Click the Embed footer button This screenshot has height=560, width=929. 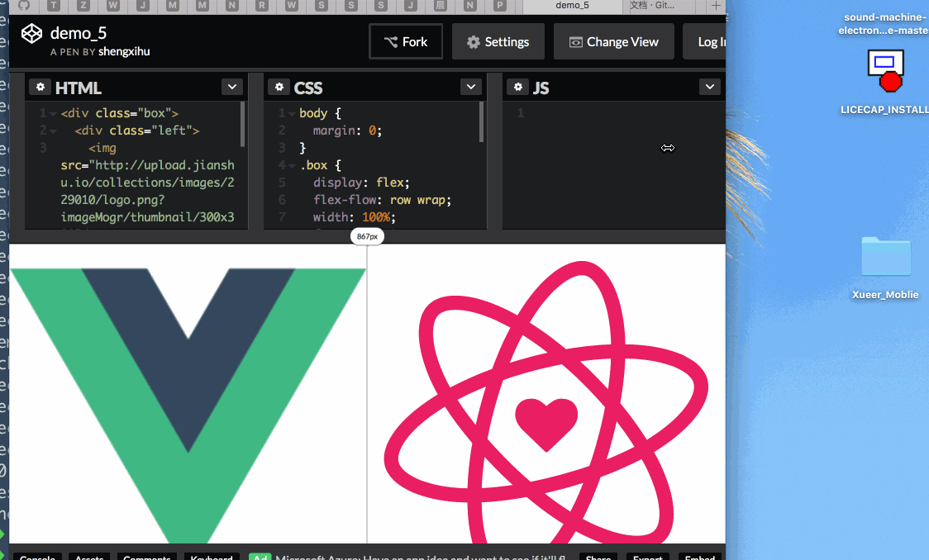click(700, 557)
